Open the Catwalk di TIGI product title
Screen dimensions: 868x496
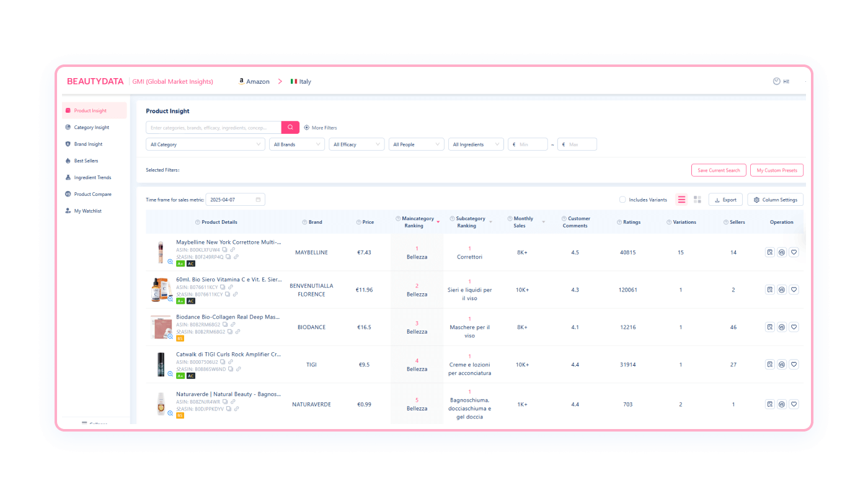pyautogui.click(x=228, y=355)
